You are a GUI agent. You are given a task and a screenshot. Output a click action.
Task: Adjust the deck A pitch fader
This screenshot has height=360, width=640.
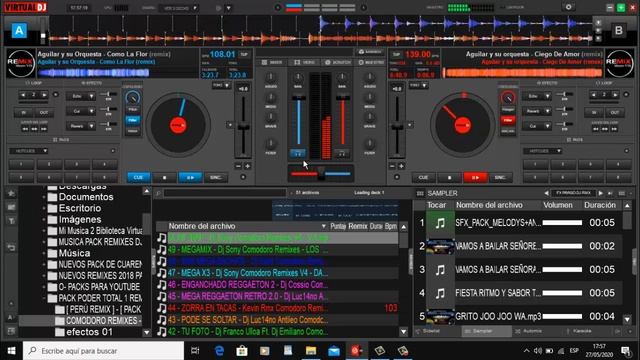[243, 127]
